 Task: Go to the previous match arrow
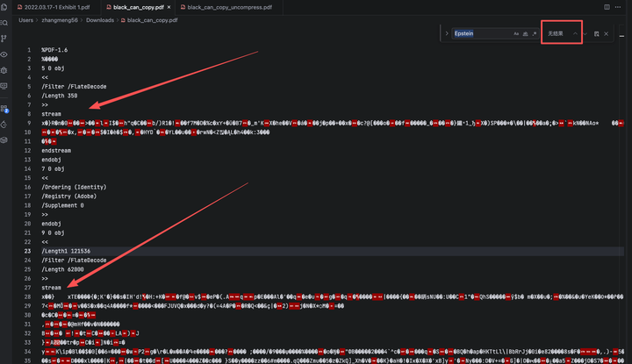point(575,33)
